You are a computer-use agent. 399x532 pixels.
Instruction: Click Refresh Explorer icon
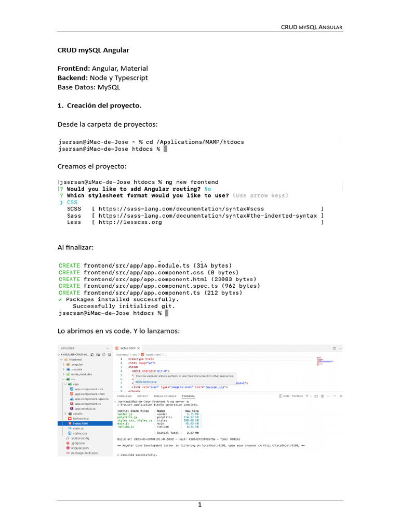point(104,354)
